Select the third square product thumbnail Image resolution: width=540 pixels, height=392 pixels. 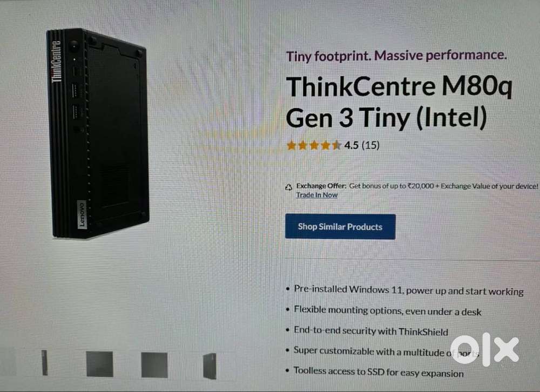pyautogui.click(x=154, y=364)
